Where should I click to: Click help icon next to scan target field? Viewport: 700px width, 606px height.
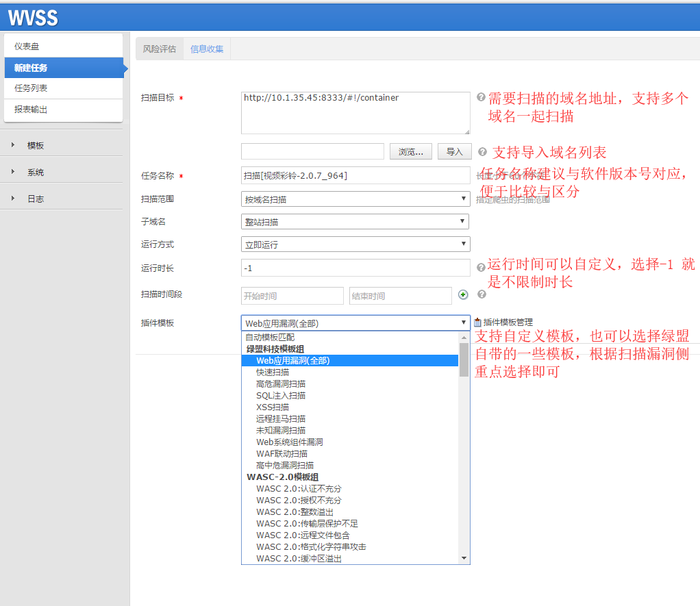[481, 97]
